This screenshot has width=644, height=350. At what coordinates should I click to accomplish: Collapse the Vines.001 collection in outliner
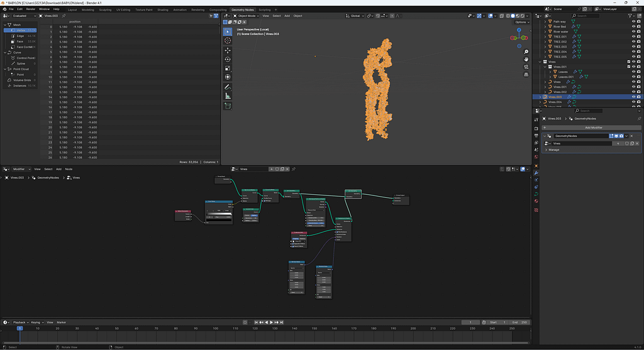coord(545,67)
